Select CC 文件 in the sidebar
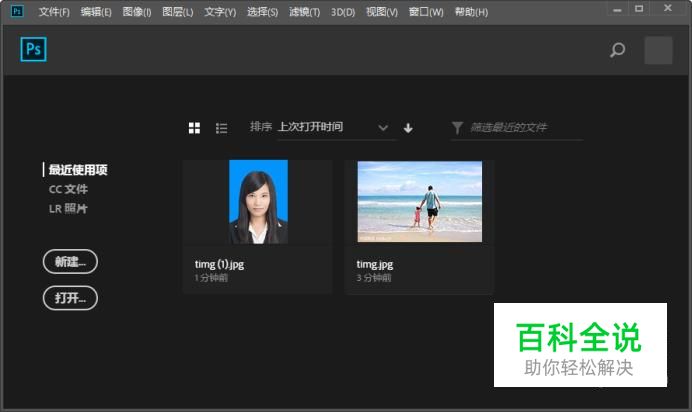Image resolution: width=692 pixels, height=412 pixels. click(68, 189)
